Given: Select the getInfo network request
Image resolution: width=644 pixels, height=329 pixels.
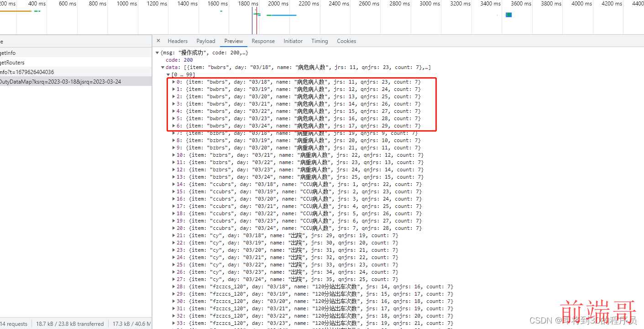Looking at the screenshot, I should (76, 53).
